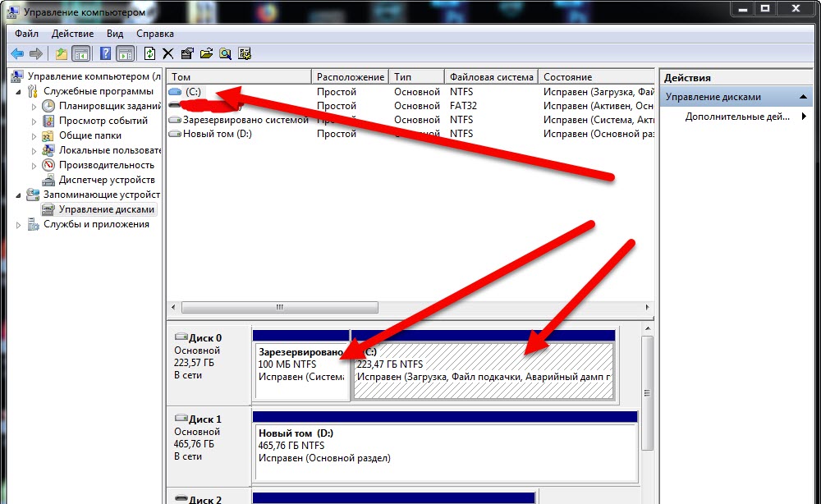This screenshot has width=821, height=504.
Task: Open the Справка menu
Action: click(x=155, y=34)
